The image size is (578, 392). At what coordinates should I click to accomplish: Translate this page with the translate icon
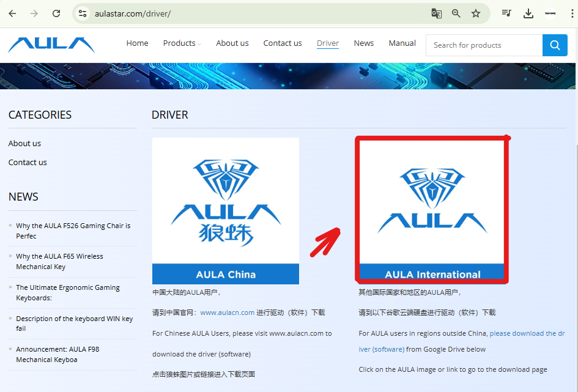pyautogui.click(x=437, y=13)
